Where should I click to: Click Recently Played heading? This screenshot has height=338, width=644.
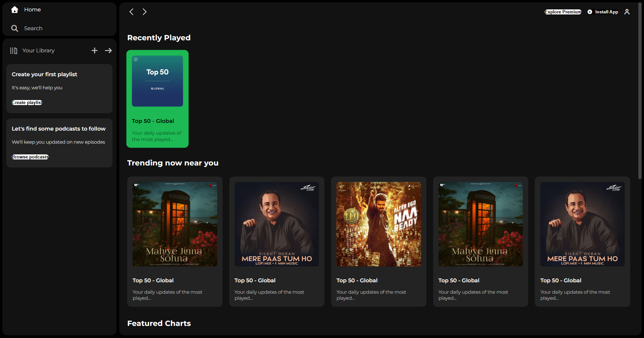pyautogui.click(x=159, y=38)
